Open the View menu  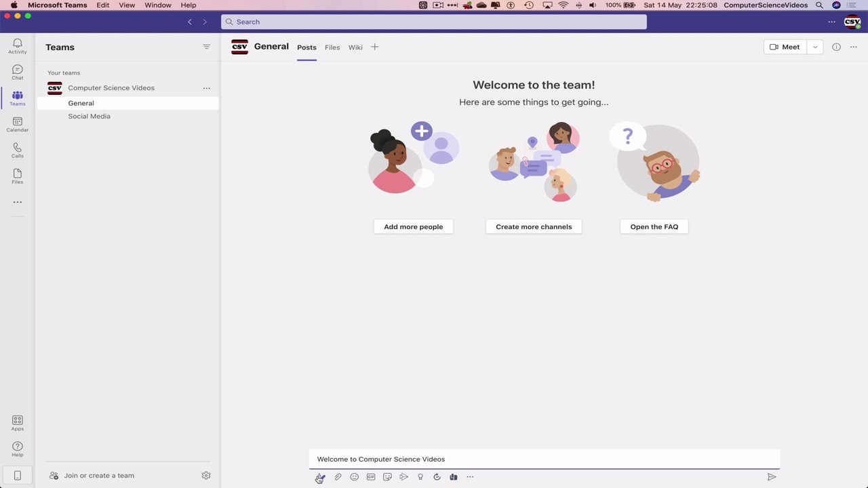127,5
